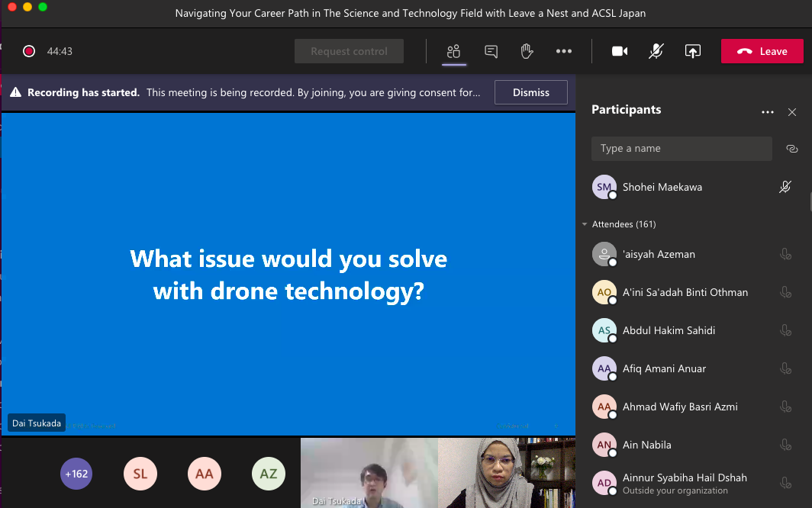Close the Participants panel
This screenshot has width=812, height=508.
[x=792, y=112]
